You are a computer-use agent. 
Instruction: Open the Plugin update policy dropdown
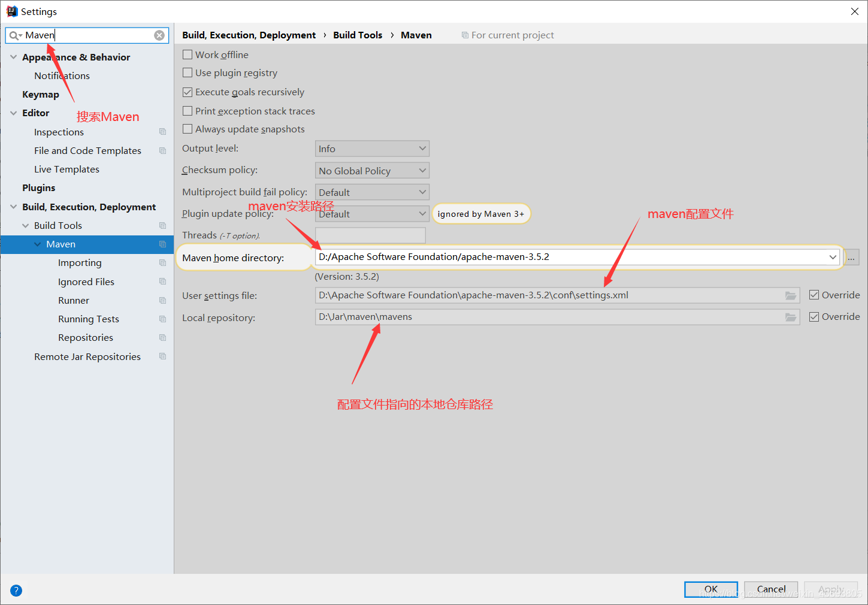tap(372, 214)
